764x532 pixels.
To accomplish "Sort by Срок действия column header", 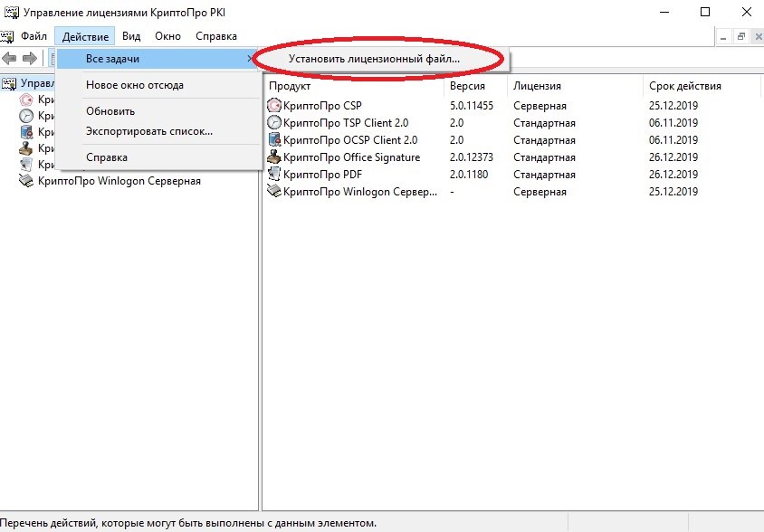I will click(702, 86).
